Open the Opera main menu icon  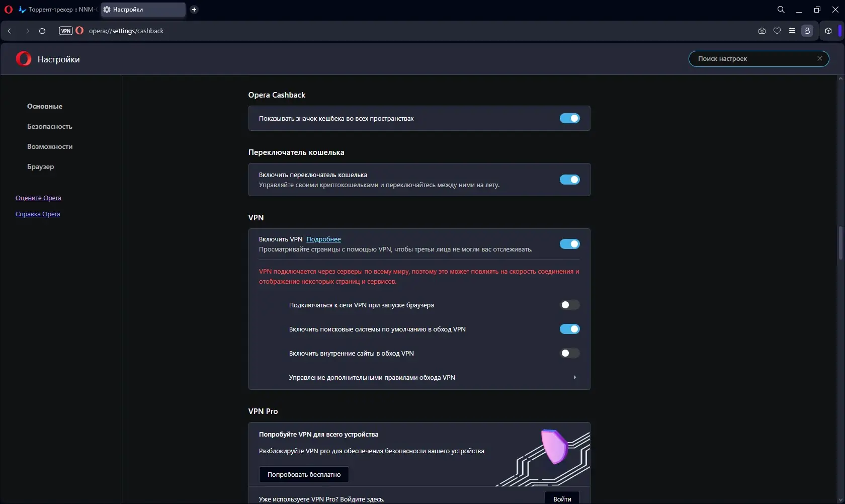[8, 10]
